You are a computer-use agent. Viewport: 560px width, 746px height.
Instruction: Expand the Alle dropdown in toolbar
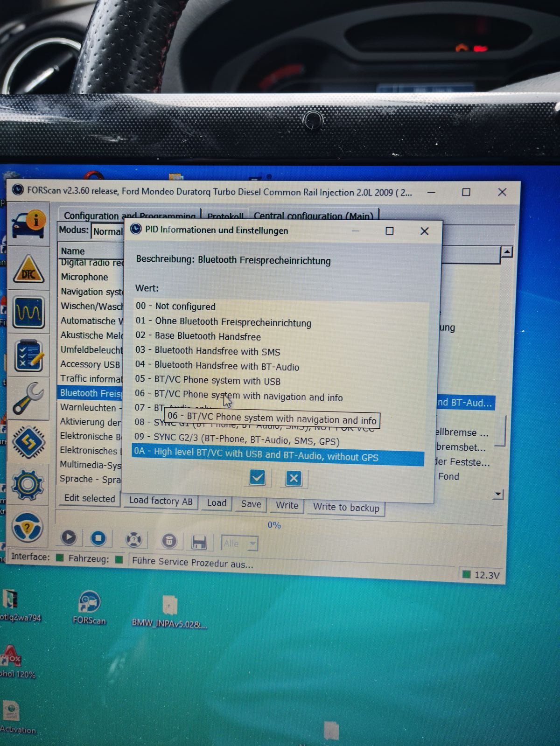point(252,543)
